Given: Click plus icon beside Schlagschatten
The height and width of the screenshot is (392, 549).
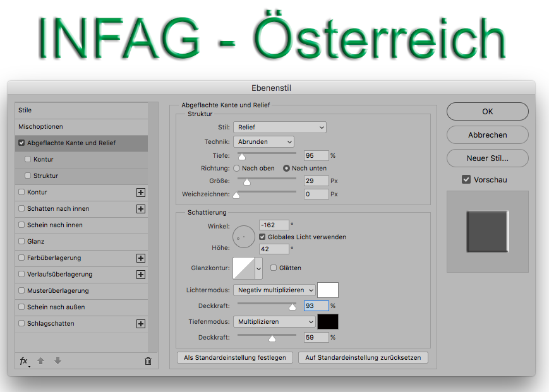Looking at the screenshot, I should click(141, 324).
